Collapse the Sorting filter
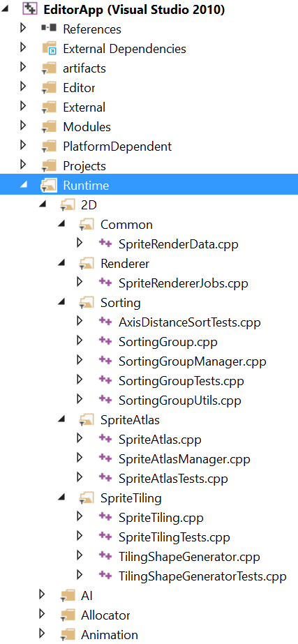 [x=61, y=302]
